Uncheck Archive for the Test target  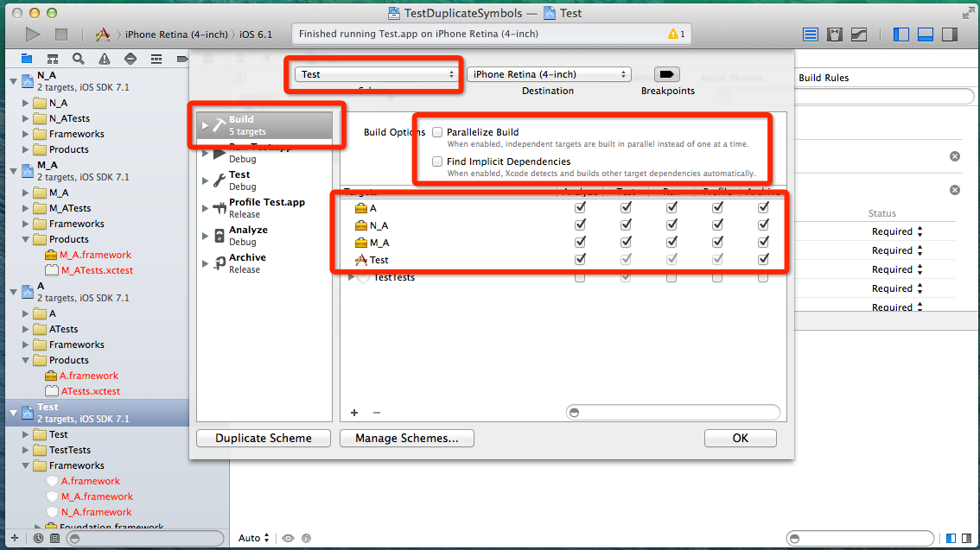click(x=763, y=259)
